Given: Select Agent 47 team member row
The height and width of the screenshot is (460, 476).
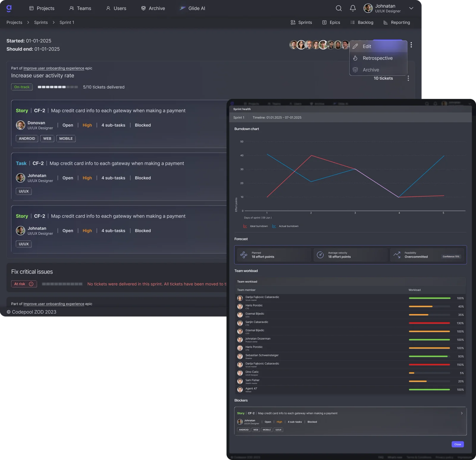Looking at the screenshot, I should (350, 390).
